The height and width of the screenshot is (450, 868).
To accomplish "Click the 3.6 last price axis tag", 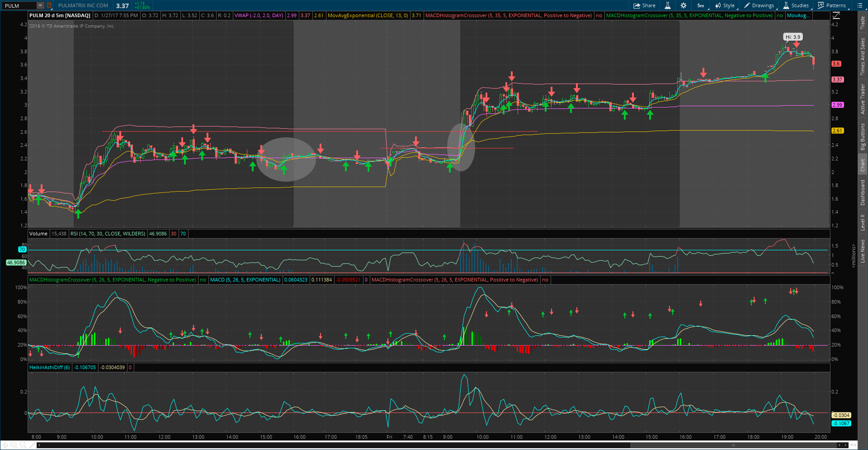I will click(x=836, y=64).
